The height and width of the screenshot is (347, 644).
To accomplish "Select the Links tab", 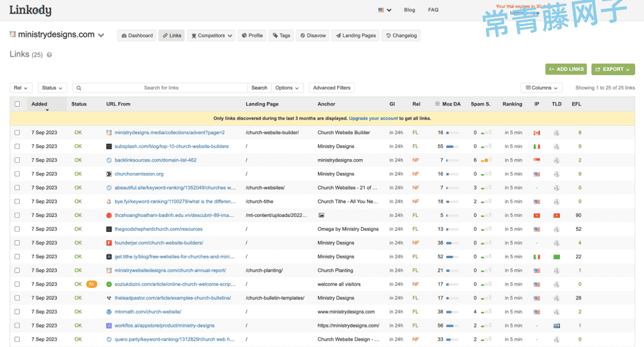I will pyautogui.click(x=172, y=36).
